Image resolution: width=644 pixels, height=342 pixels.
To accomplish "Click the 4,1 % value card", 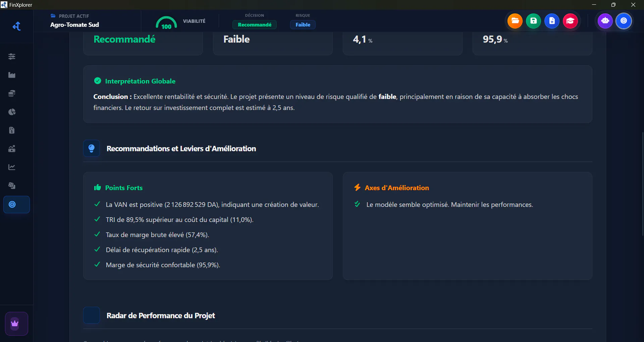I will [x=402, y=43].
